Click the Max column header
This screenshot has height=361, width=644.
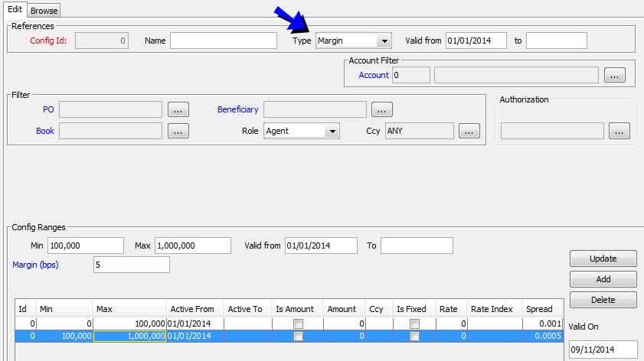(129, 309)
